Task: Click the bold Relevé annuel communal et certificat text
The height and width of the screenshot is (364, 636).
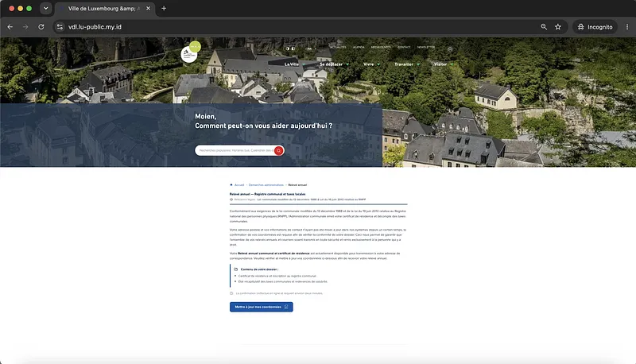Action: [273, 254]
